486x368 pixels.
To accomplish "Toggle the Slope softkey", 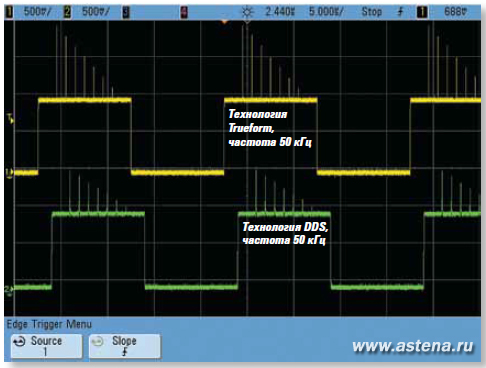I will (125, 346).
